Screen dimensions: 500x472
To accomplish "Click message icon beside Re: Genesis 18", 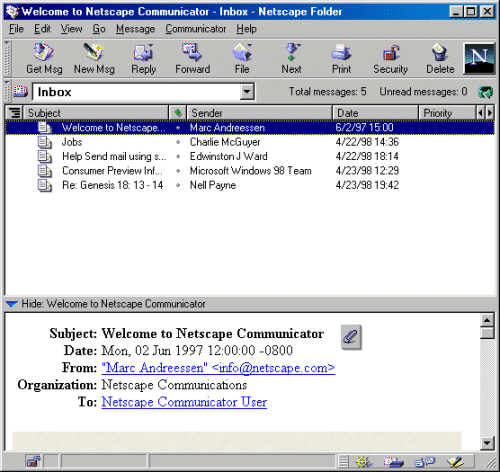I will [x=45, y=185].
